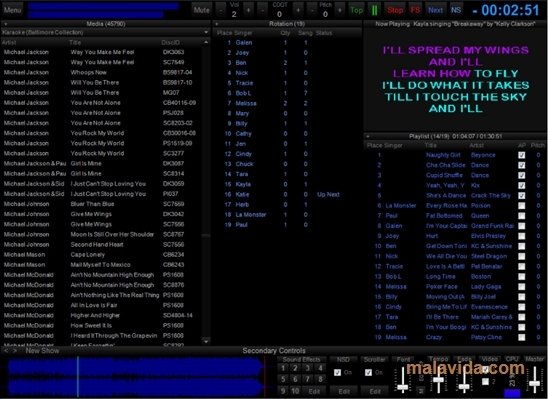Uncheck AP checkbox for Cupid Shuffle

[x=521, y=175]
